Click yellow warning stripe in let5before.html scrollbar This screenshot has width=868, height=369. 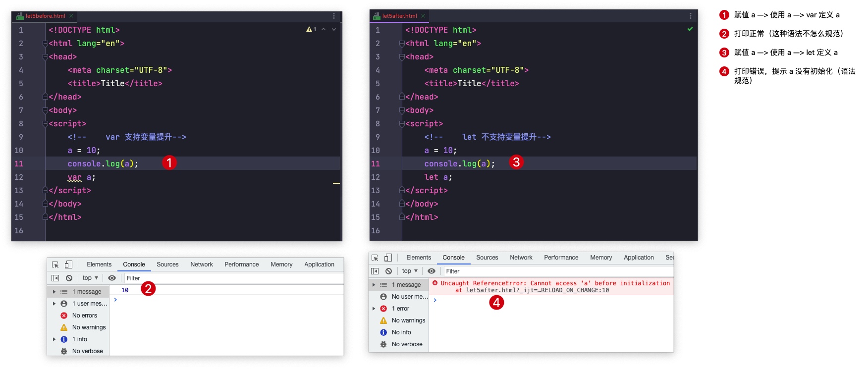[336, 183]
